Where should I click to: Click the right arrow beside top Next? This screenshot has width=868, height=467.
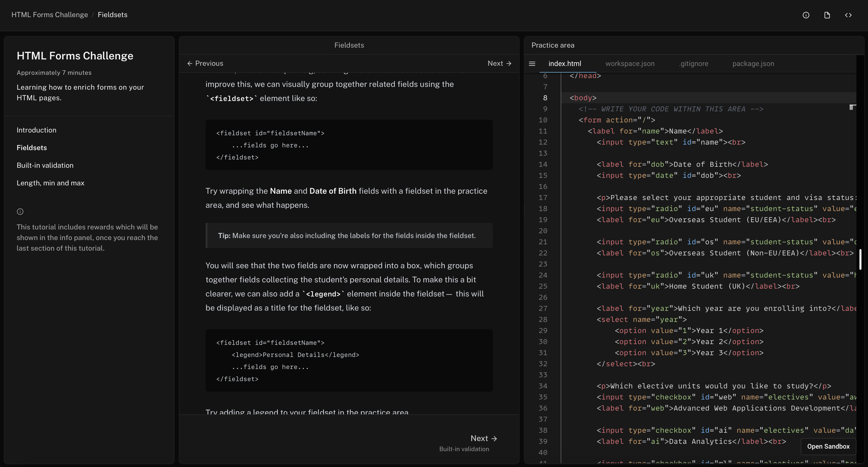509,63
